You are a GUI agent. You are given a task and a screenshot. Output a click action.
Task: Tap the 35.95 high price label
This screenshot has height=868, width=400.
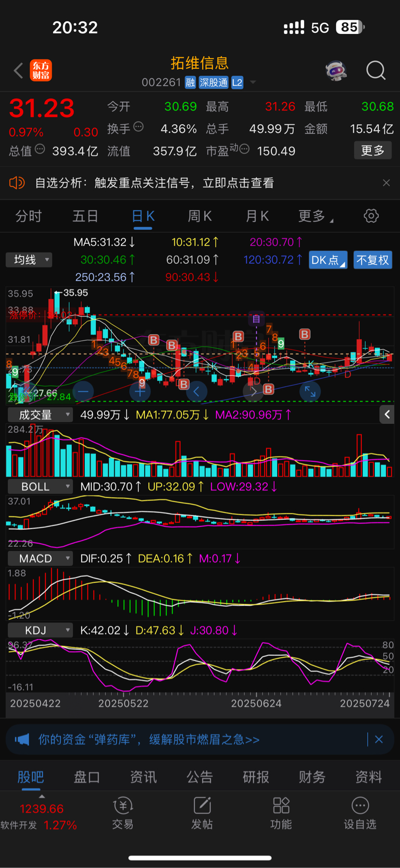(76, 292)
